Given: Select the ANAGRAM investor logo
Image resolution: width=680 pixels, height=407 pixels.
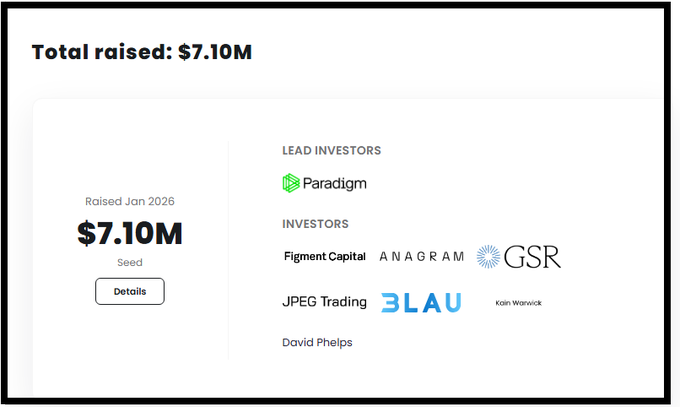Looking at the screenshot, I should [x=422, y=257].
